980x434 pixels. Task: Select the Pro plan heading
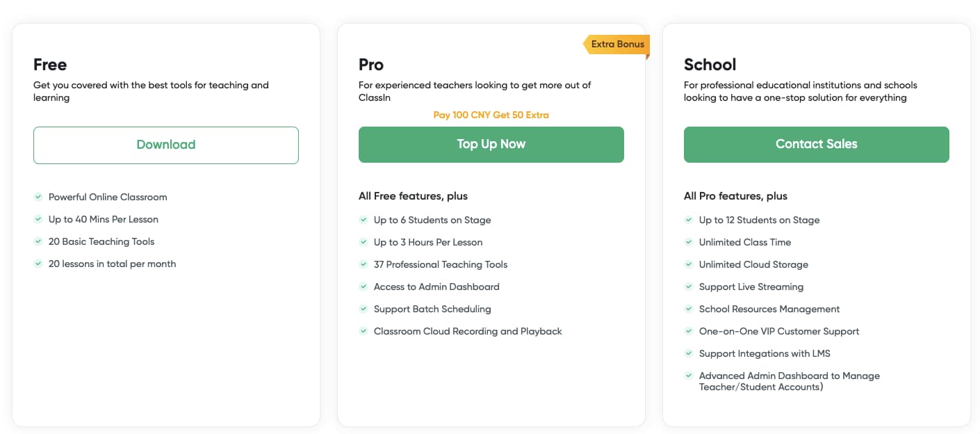click(x=370, y=65)
